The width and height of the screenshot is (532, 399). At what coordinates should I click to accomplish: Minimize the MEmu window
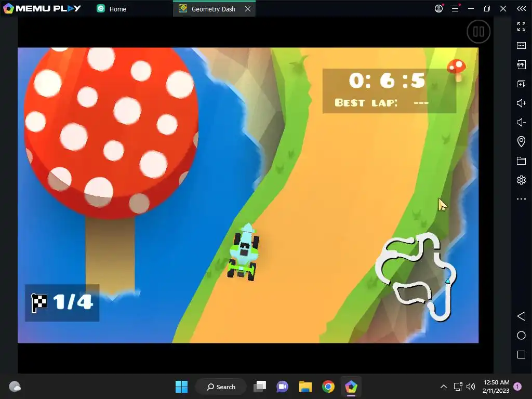tap(471, 8)
